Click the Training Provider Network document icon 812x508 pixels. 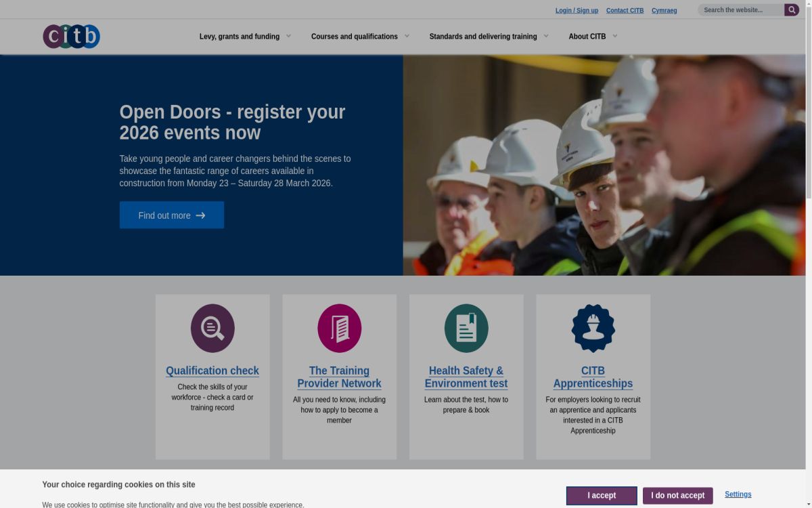tap(339, 329)
